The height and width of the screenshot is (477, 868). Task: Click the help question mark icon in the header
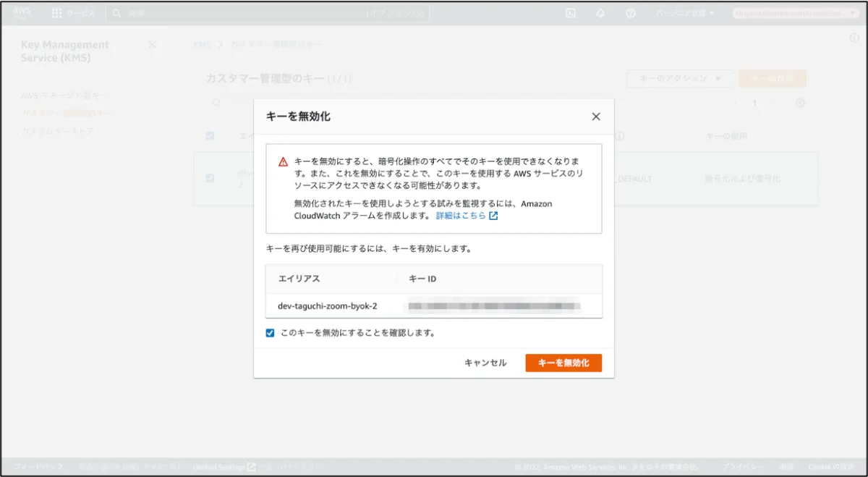[629, 13]
